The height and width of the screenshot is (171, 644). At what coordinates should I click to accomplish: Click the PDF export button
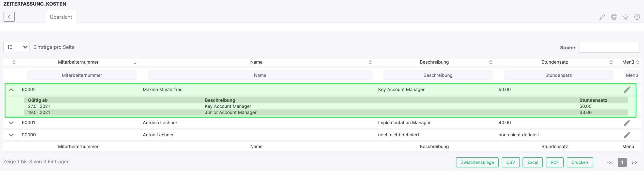(555, 162)
